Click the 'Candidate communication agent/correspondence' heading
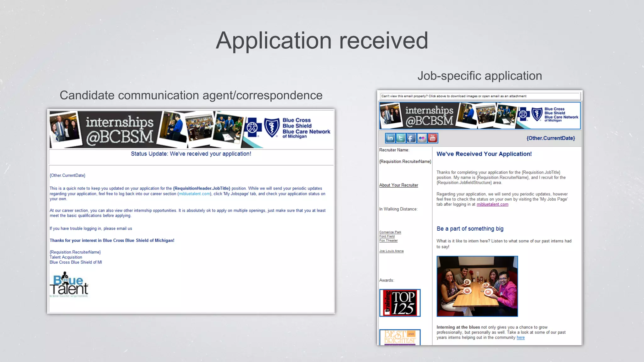 tap(191, 96)
